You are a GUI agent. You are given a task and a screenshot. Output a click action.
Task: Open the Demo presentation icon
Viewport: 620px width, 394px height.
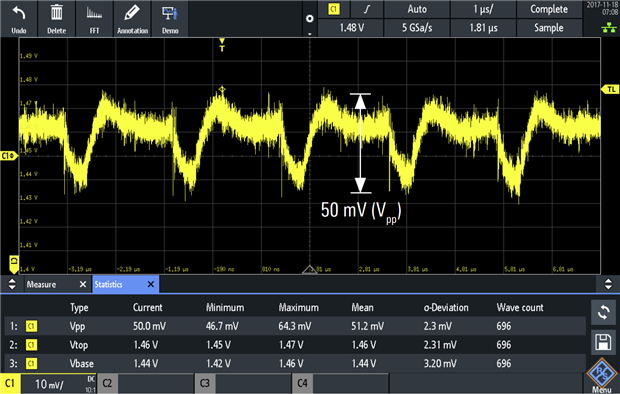[170, 13]
